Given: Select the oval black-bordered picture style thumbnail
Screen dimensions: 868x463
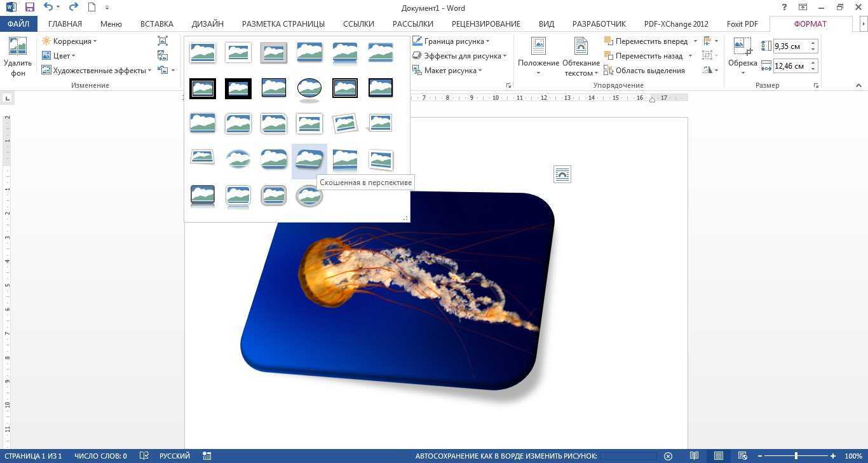Looking at the screenshot, I should (x=309, y=88).
